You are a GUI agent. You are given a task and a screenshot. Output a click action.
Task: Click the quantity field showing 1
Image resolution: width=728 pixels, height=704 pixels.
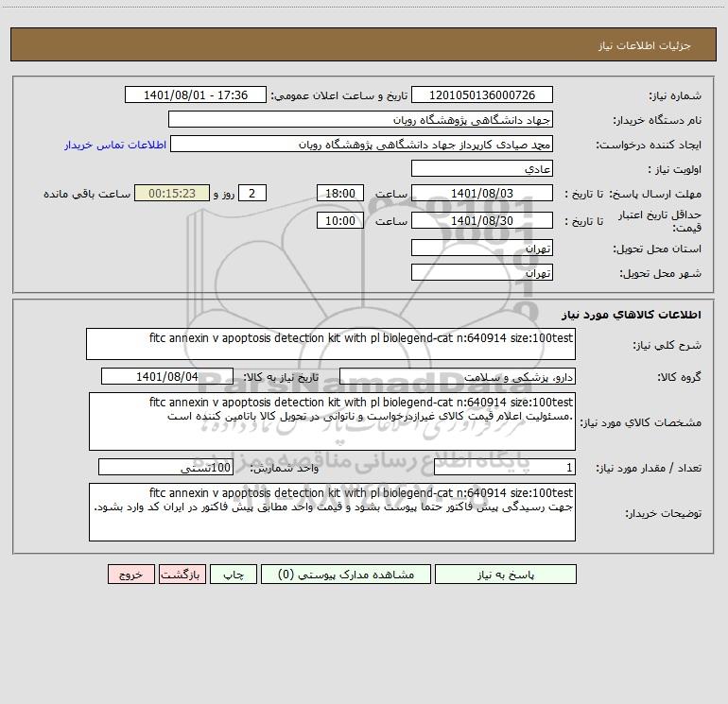point(505,467)
